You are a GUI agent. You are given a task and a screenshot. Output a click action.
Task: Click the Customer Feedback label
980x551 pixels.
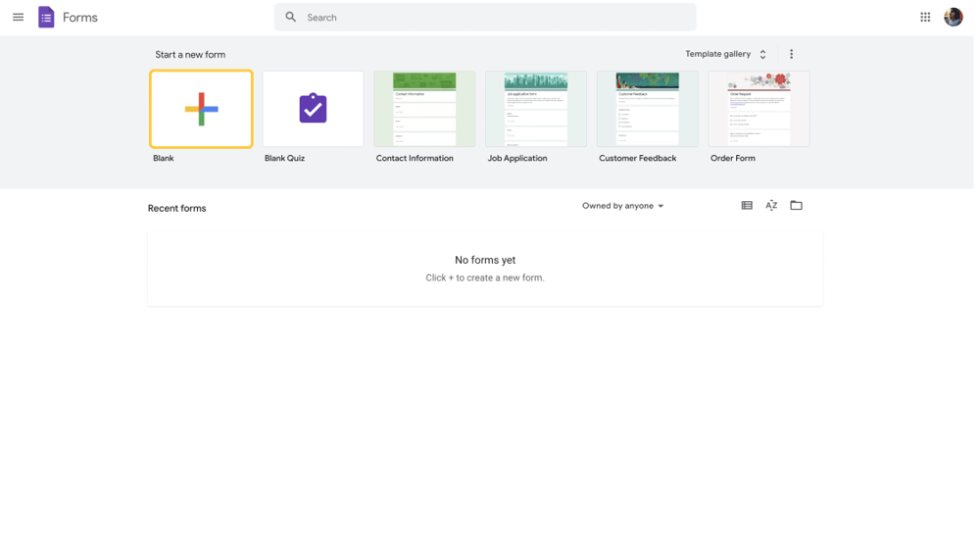pos(638,158)
